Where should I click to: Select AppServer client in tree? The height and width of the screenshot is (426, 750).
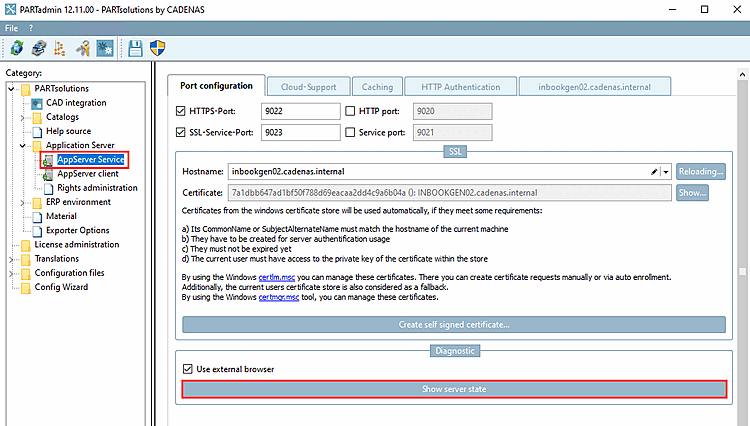point(88,174)
